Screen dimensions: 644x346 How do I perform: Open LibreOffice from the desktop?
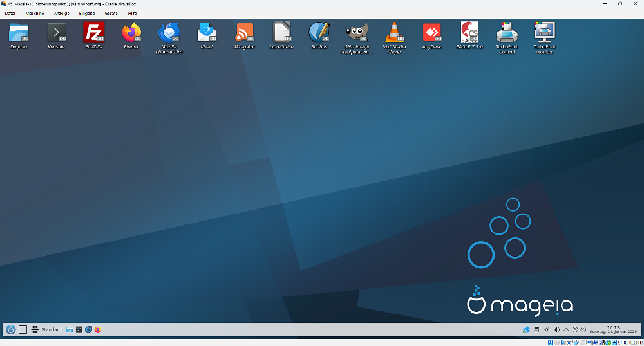[281, 33]
